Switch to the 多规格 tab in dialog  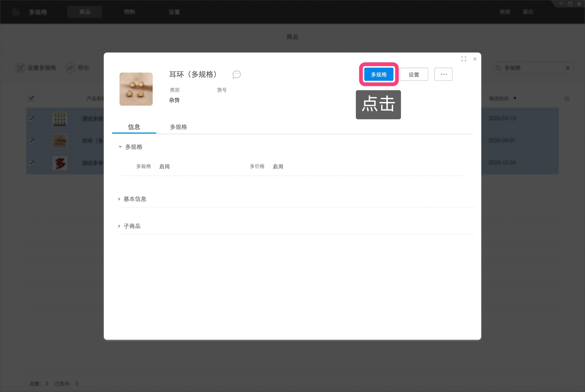coord(178,127)
